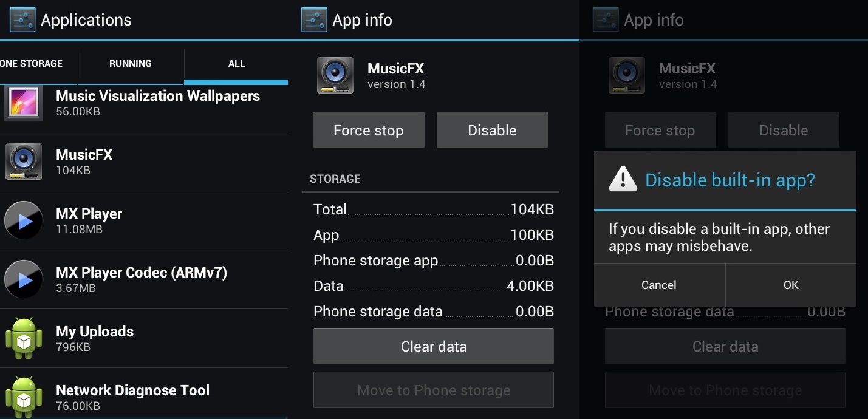Switch to the Phone Storage tab
The image size is (868, 419).
[x=33, y=63]
